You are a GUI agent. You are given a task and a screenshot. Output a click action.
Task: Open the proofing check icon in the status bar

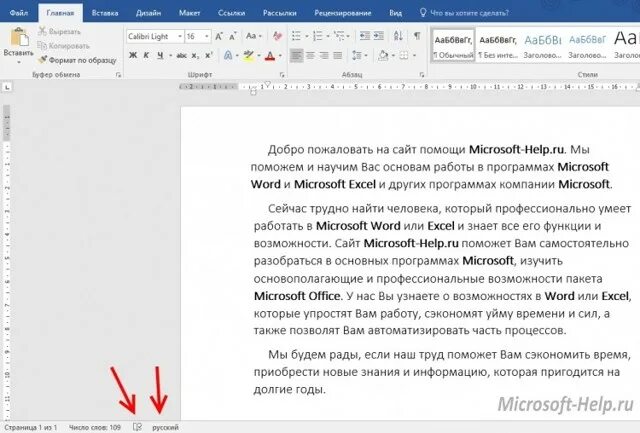[137, 427]
